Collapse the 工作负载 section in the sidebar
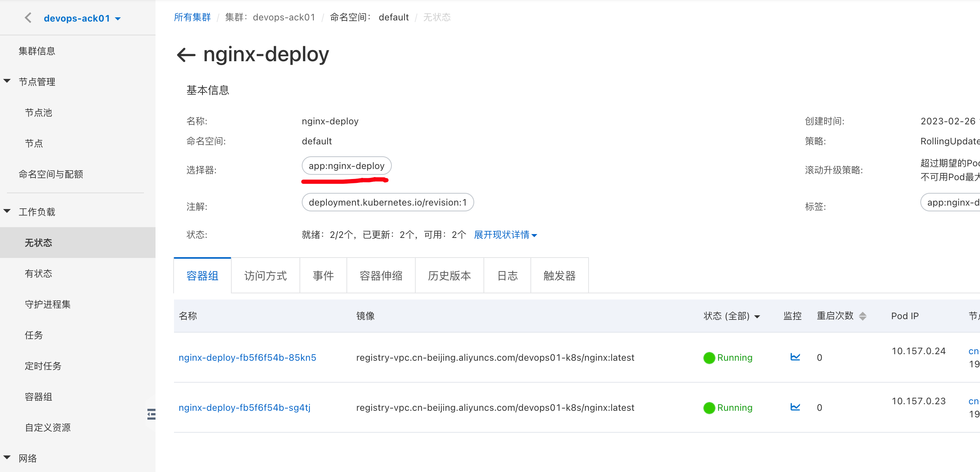This screenshot has height=472, width=980. pyautogui.click(x=7, y=211)
